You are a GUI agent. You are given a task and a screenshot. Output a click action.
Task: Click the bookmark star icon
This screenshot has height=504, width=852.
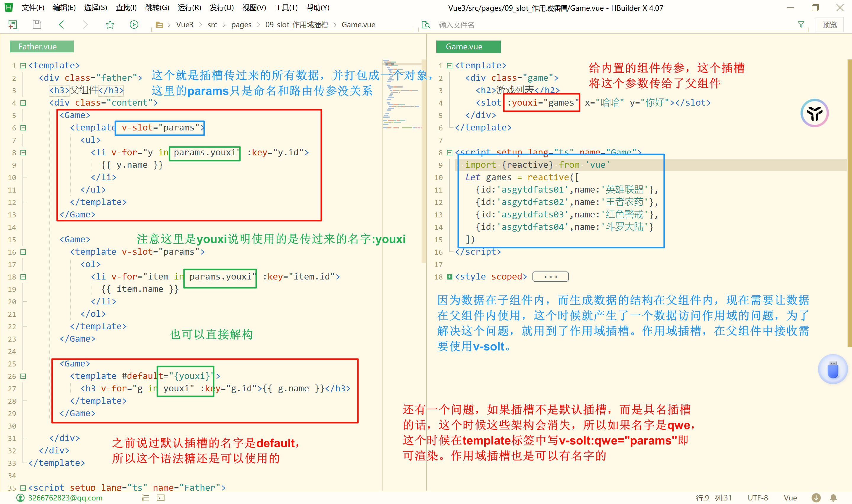click(x=110, y=25)
